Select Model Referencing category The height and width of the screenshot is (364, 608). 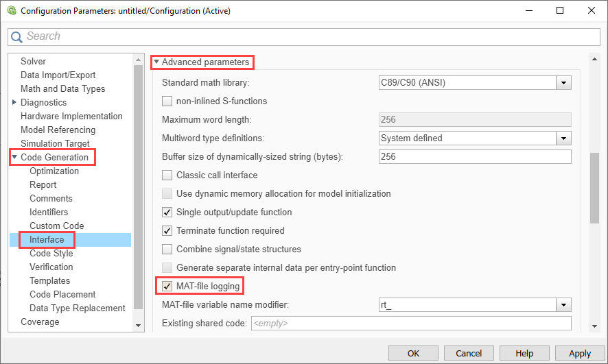pos(58,130)
